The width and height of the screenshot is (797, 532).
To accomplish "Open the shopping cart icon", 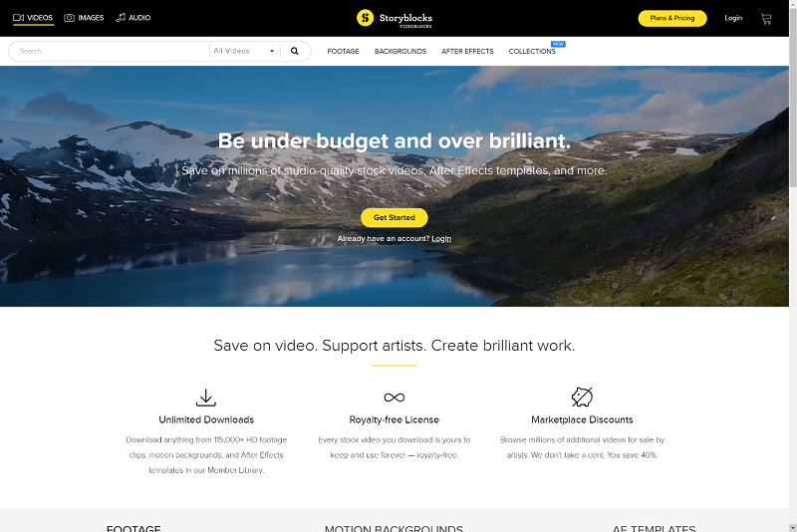I will (x=766, y=19).
